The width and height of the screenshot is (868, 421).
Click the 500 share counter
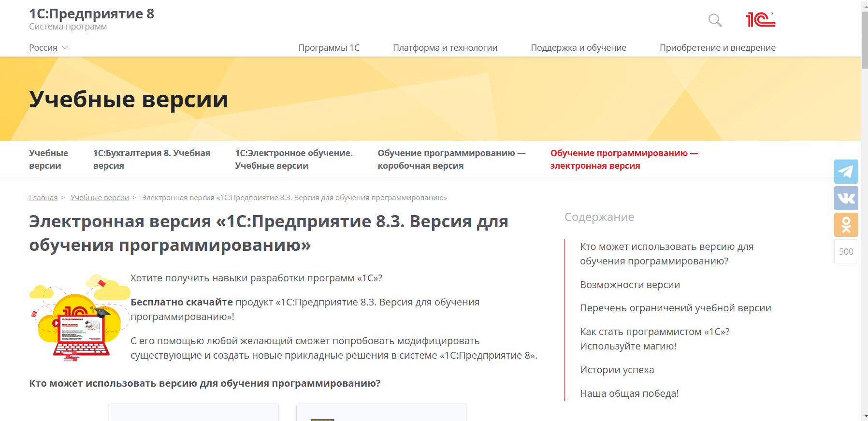coord(846,251)
